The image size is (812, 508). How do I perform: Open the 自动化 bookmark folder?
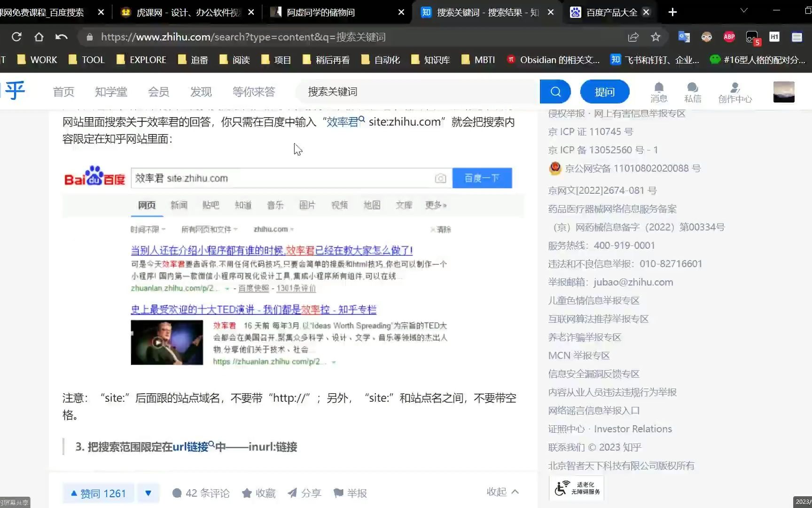click(x=381, y=60)
